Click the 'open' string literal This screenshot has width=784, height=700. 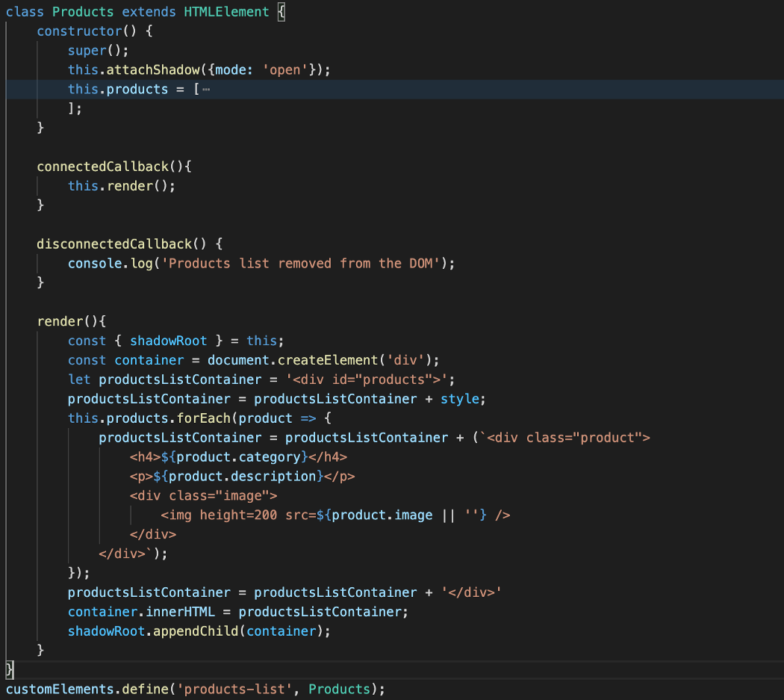point(285,69)
